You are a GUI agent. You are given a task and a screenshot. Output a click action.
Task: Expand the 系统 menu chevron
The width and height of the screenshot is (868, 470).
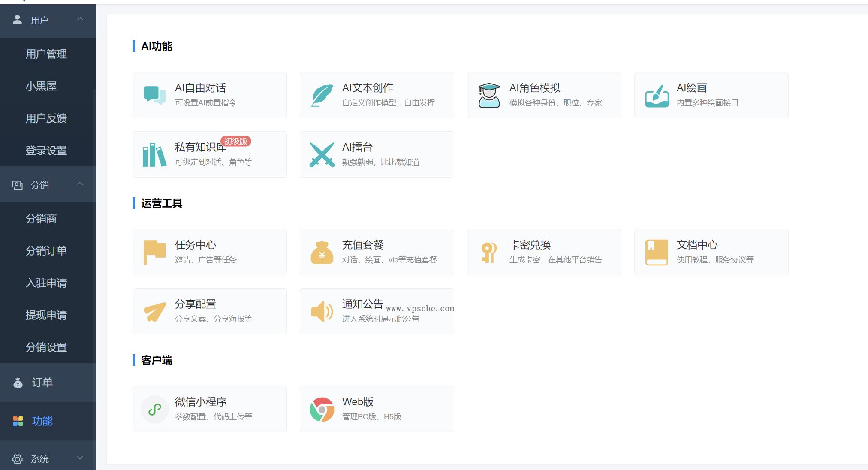[80, 458]
